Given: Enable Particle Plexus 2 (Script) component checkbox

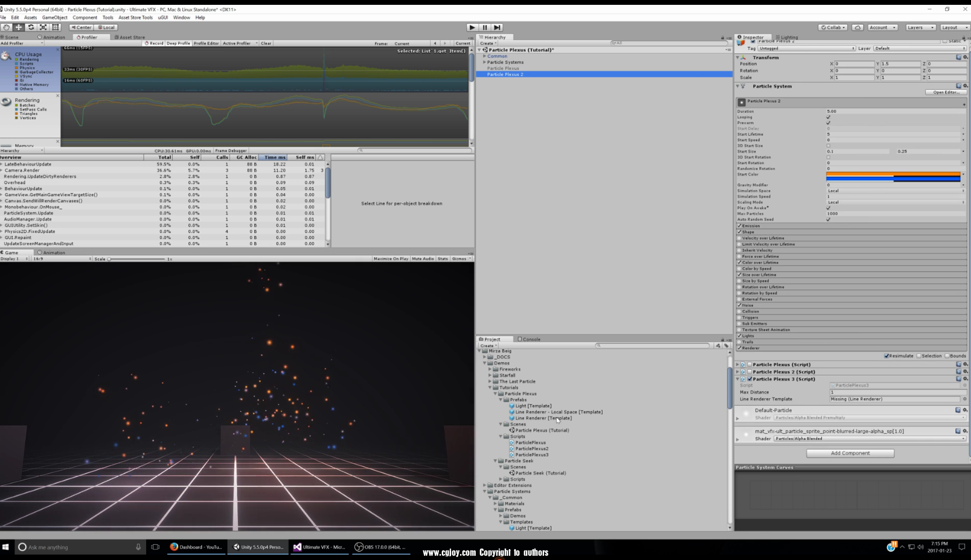Looking at the screenshot, I should pos(749,372).
